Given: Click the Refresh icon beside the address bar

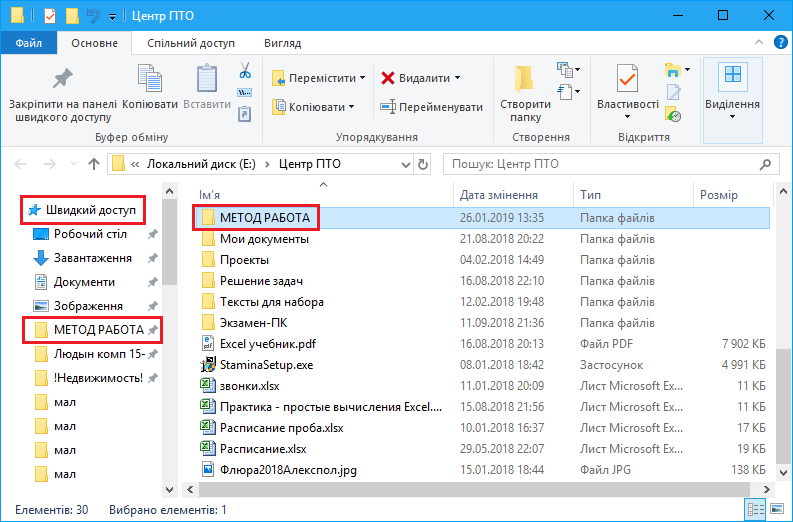Looking at the screenshot, I should point(423,164).
